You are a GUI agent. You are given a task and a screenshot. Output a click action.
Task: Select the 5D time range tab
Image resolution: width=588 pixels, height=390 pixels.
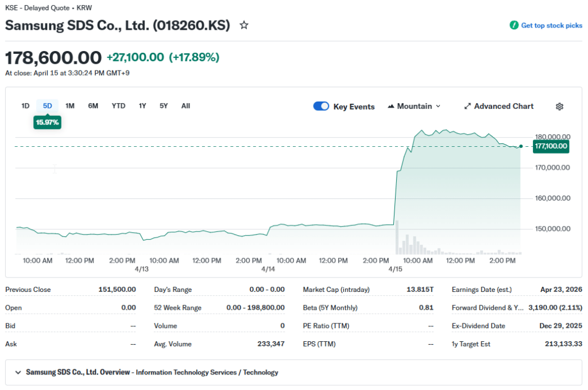[x=48, y=106]
